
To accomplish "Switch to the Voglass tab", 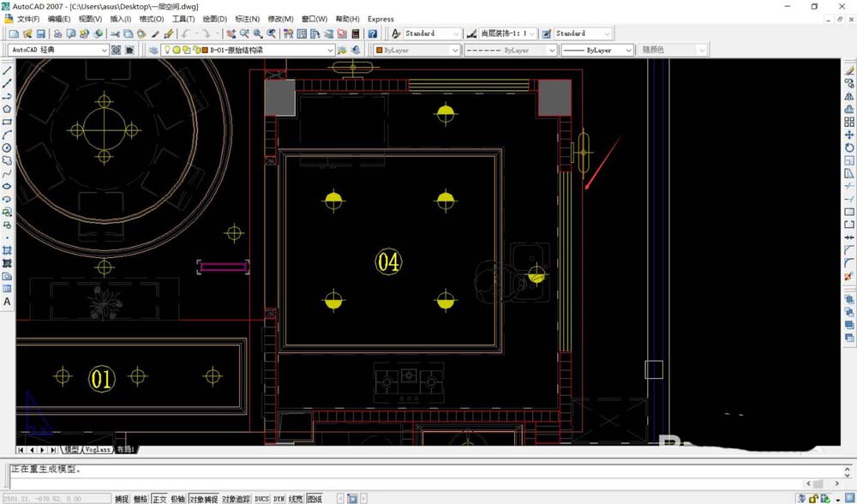I will (96, 449).
